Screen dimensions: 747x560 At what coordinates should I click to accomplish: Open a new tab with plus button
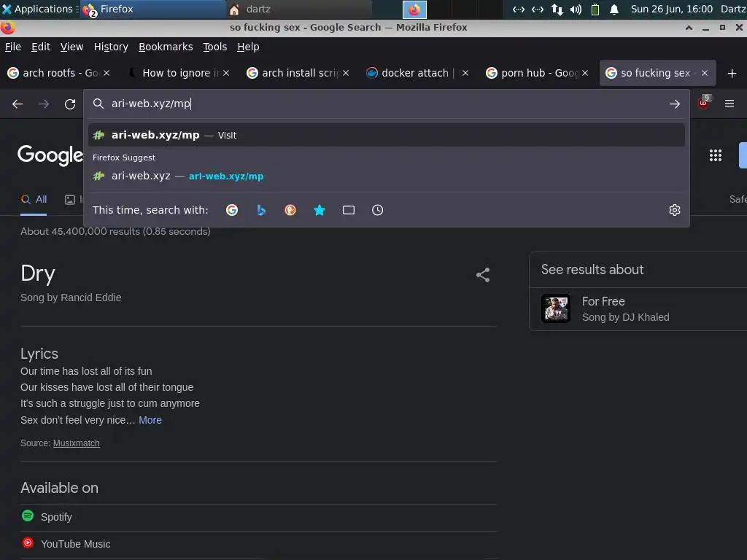pos(732,74)
